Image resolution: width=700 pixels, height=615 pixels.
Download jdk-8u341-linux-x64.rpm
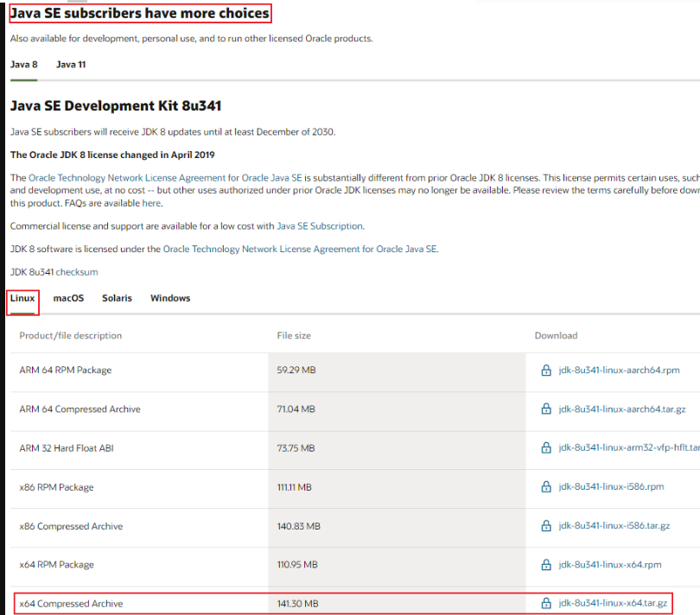click(610, 565)
